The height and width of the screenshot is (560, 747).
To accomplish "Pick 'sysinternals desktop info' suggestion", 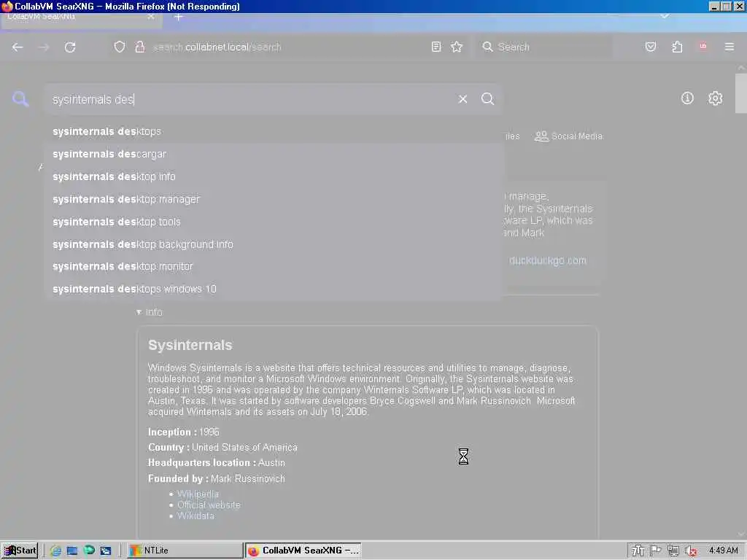I will point(274,176).
